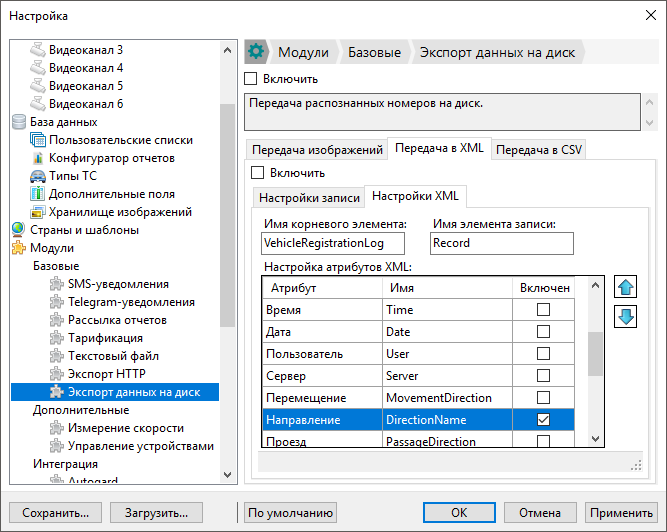This screenshot has height=532, width=667.
Task: Toggle the Включен checkbox for Время attribute
Action: [543, 310]
